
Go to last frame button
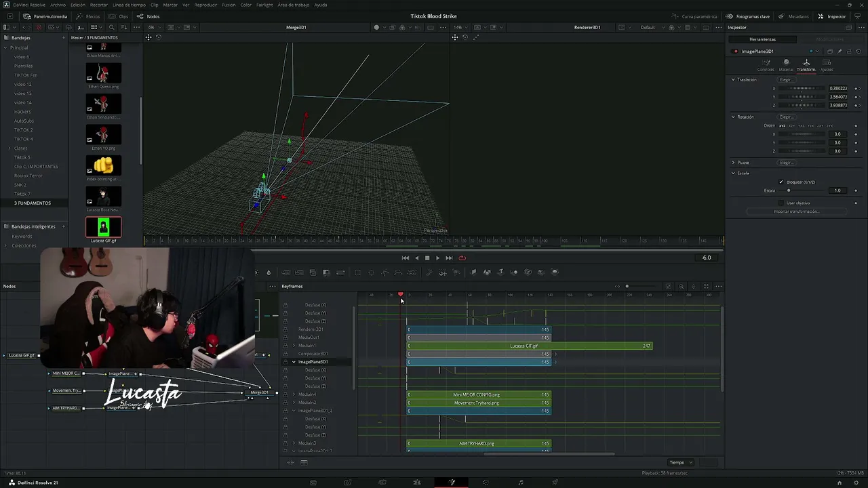coord(449,258)
